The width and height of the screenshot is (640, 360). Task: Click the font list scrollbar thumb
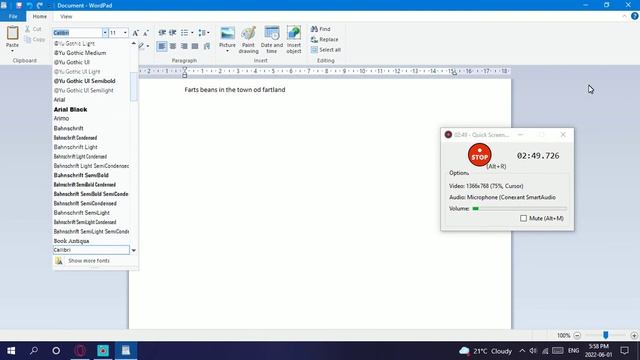[134, 87]
